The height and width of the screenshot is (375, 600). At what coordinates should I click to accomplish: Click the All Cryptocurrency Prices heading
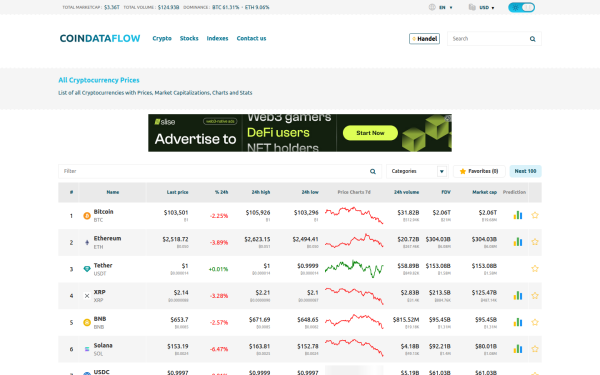pos(99,80)
